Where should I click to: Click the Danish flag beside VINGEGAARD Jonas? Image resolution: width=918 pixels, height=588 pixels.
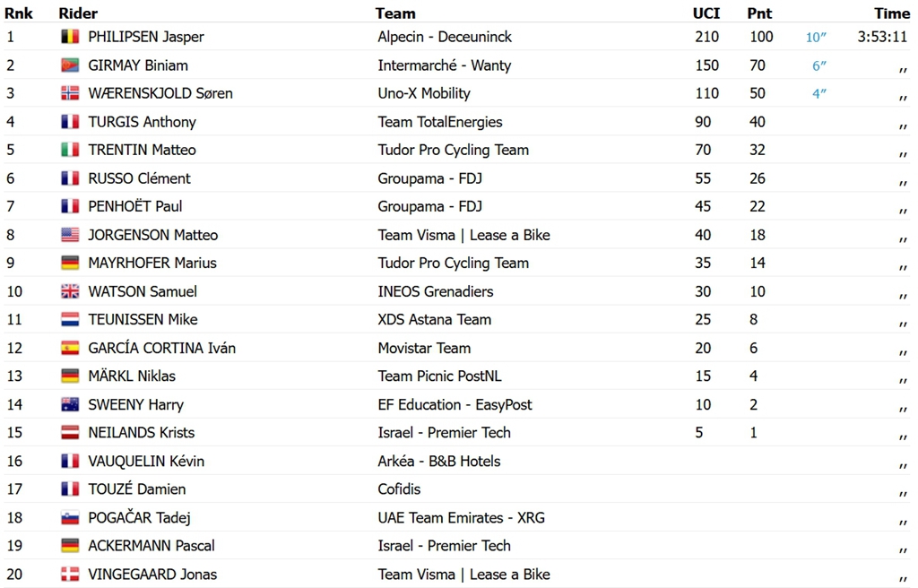pos(70,574)
